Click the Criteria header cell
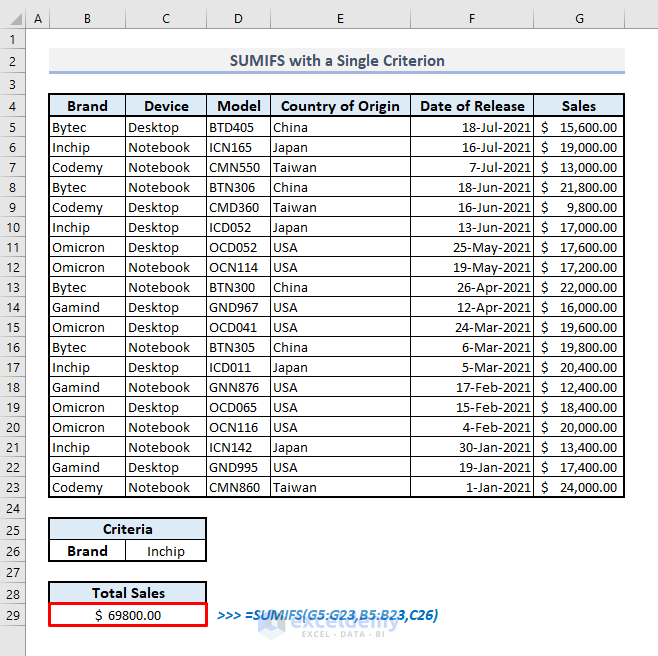The image size is (658, 656). (128, 529)
